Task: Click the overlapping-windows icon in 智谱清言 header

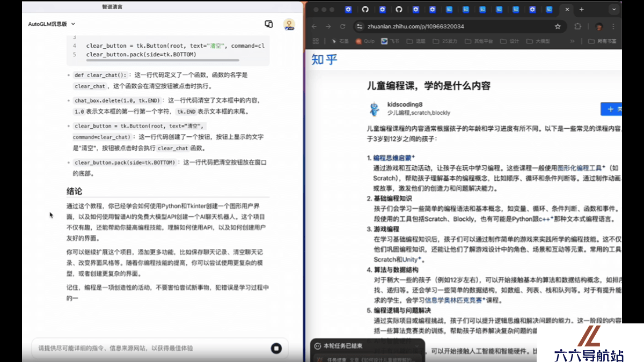Action: [x=269, y=24]
